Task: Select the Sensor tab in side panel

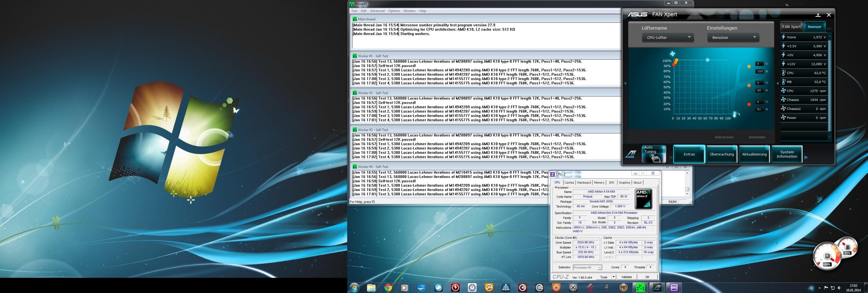Action: point(814,27)
